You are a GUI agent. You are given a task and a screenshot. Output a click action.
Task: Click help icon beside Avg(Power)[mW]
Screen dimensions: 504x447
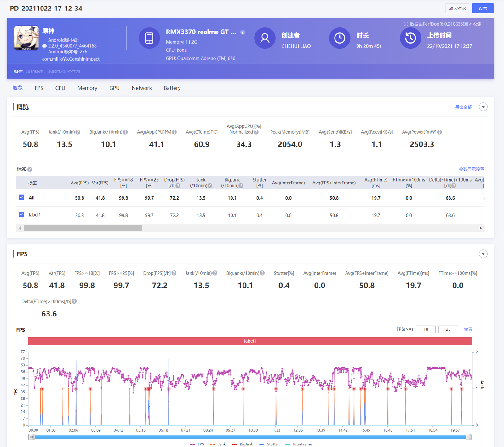[439, 132]
